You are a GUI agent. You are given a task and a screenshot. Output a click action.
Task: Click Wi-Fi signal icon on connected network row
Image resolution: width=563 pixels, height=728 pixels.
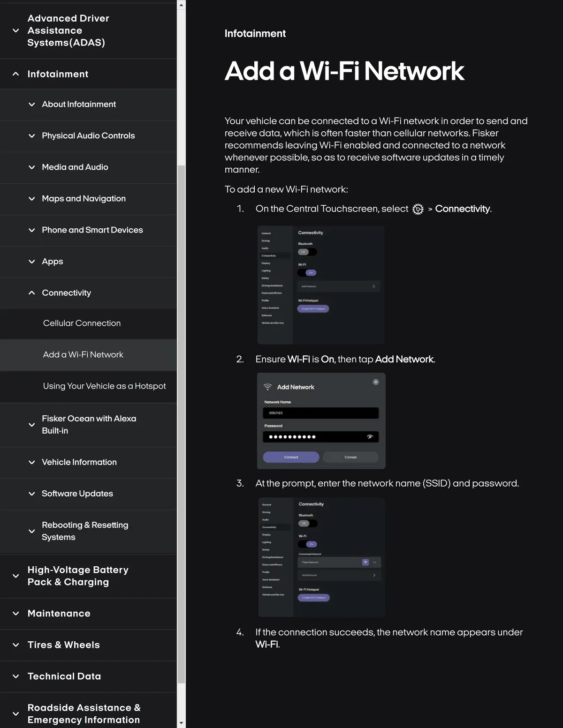pyautogui.click(x=365, y=562)
